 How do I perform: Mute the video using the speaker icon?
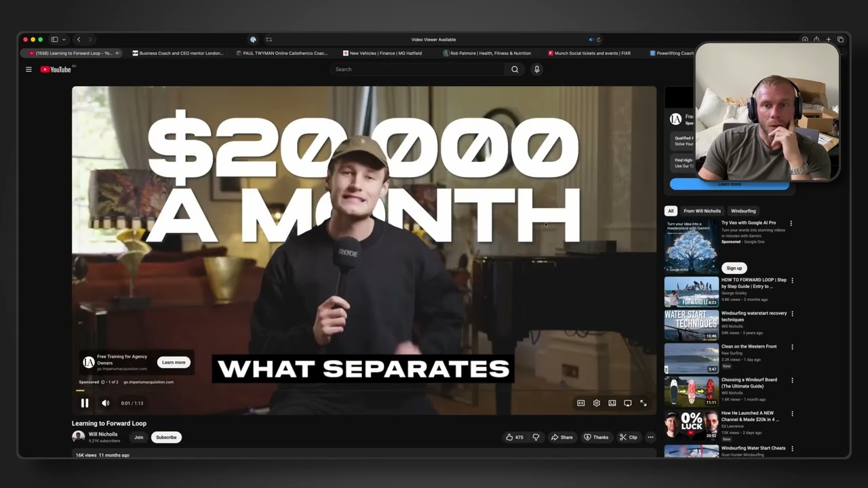[106, 403]
